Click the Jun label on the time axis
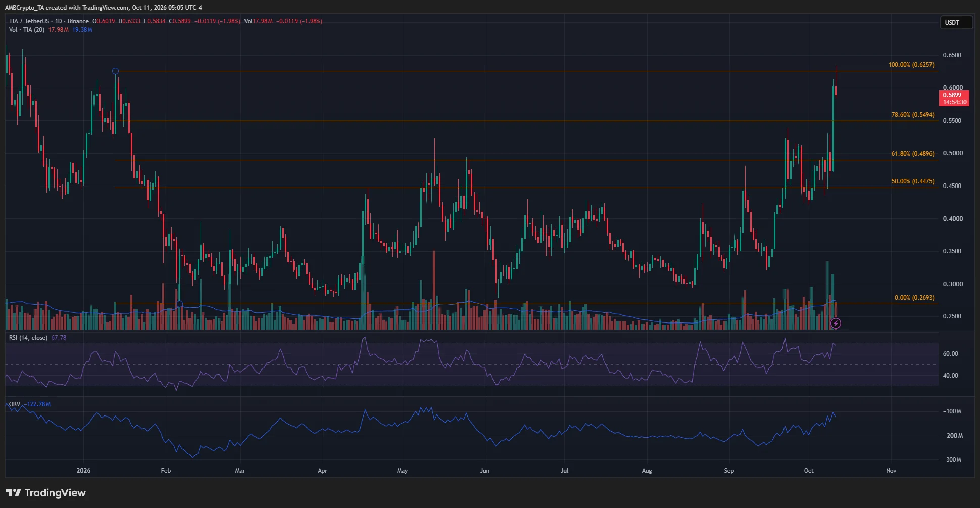Image resolution: width=980 pixels, height=508 pixels. 484,471
